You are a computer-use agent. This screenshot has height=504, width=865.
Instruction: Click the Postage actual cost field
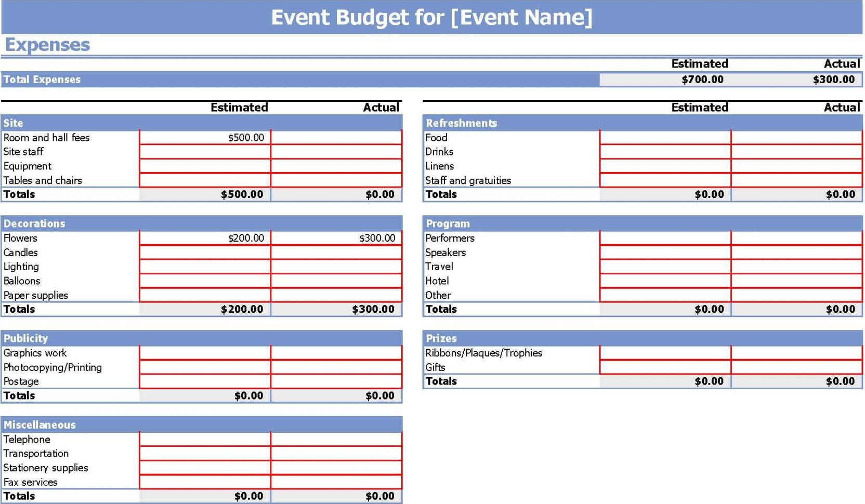337,381
